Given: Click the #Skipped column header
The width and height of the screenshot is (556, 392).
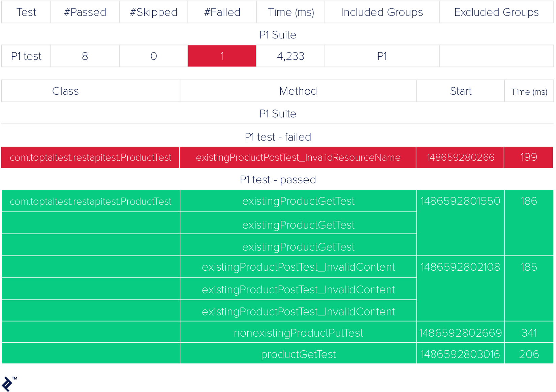Looking at the screenshot, I should 153,12.
